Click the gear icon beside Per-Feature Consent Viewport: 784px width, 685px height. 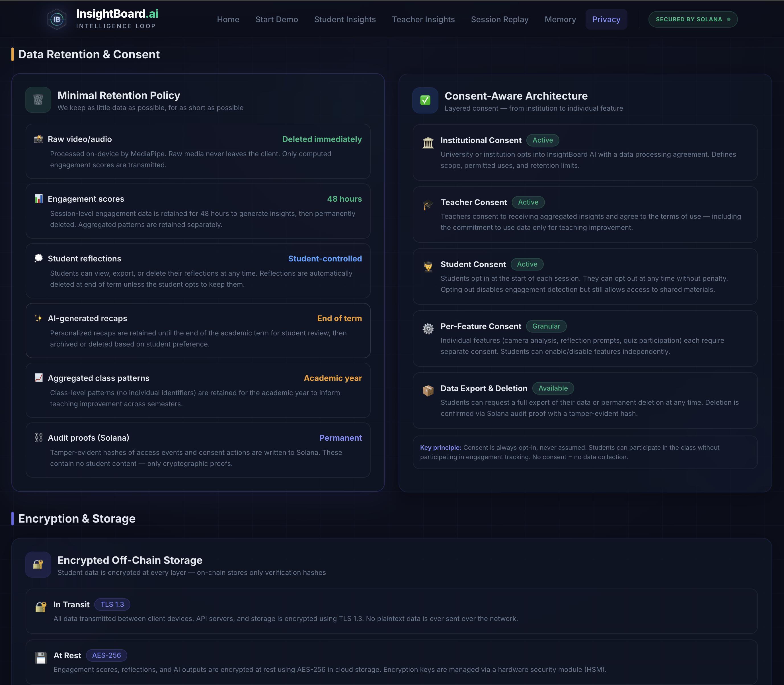428,329
